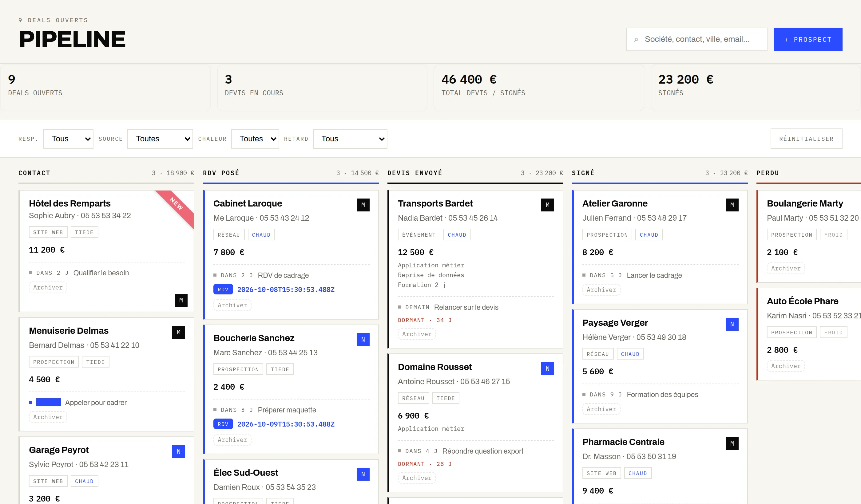Click the ÉVÉNEMENT tag on Transports Bardet

click(x=419, y=234)
